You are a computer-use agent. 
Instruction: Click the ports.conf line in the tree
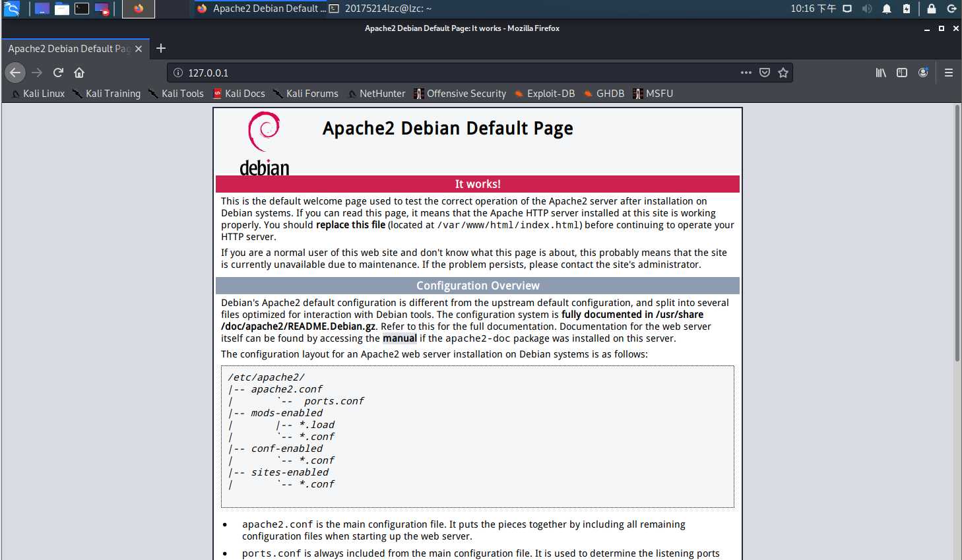[334, 401]
